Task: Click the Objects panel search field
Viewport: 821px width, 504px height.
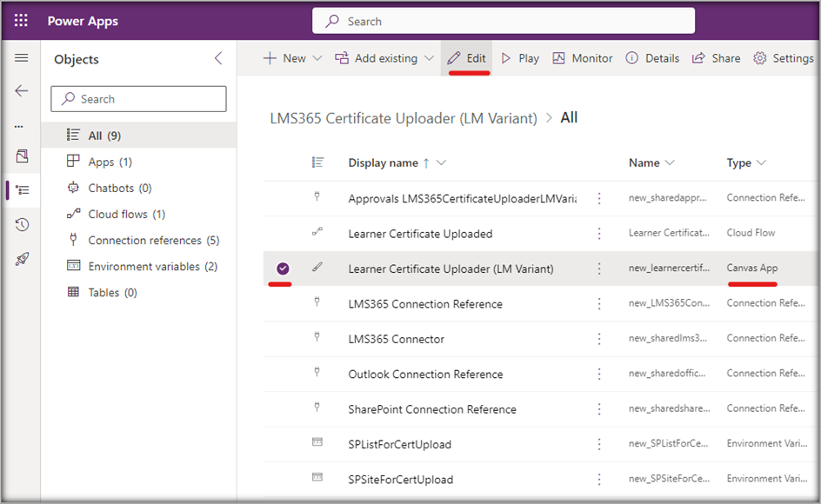Action: pos(139,99)
